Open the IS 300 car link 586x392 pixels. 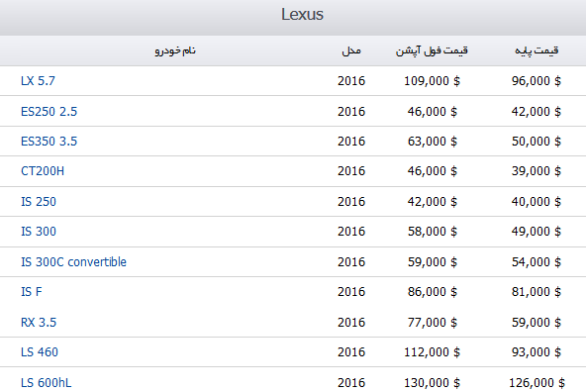(39, 232)
